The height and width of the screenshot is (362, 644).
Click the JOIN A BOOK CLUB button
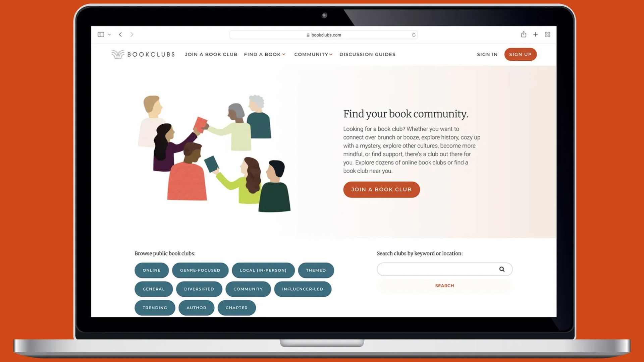[x=381, y=189]
